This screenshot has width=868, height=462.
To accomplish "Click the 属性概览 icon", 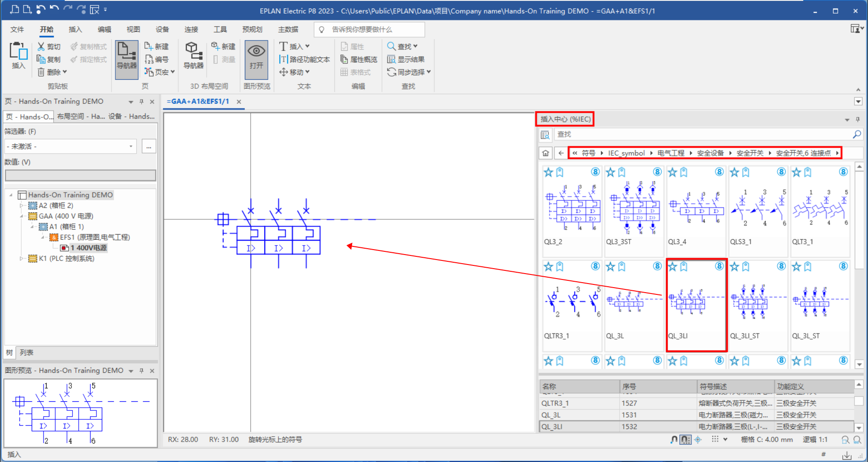I will pyautogui.click(x=344, y=59).
